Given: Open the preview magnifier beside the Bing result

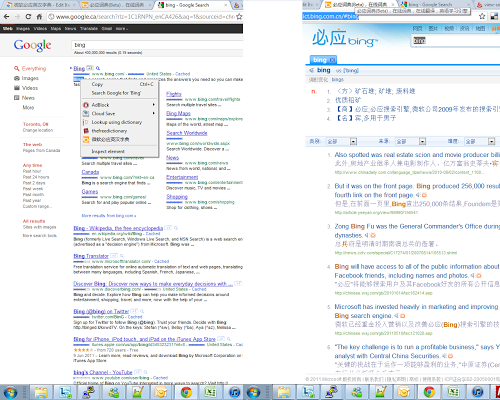Looking at the screenshot, I should [x=98, y=68].
